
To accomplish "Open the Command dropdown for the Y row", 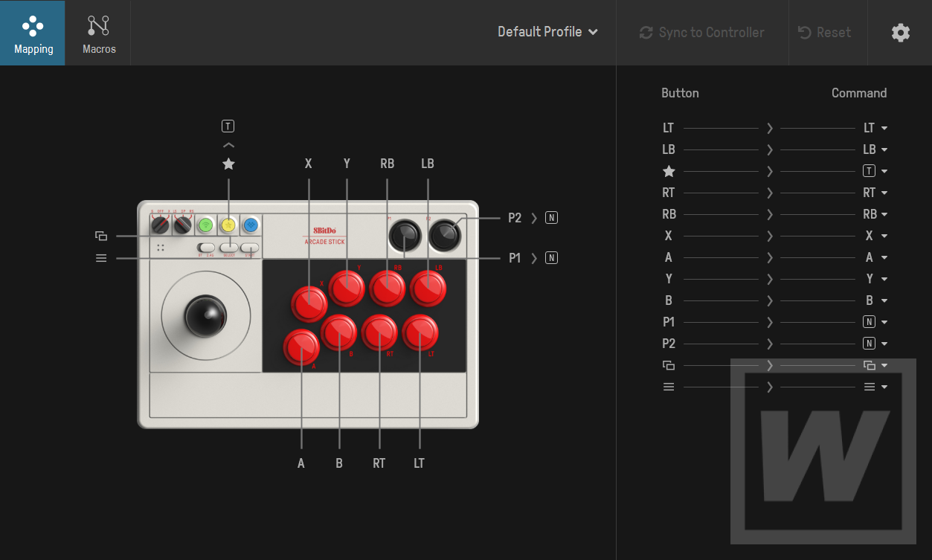I will point(875,279).
